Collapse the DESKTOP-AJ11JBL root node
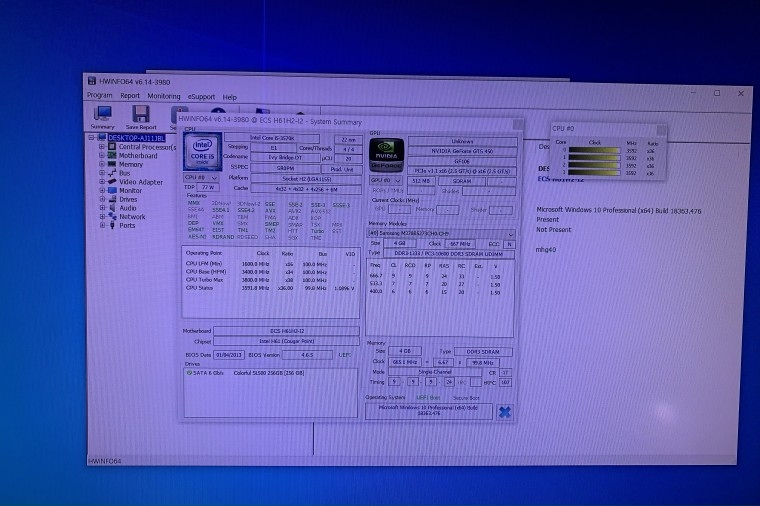This screenshot has width=760, height=506. [x=91, y=138]
